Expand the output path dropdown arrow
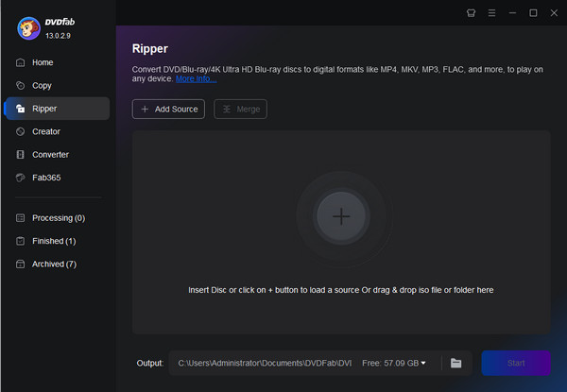This screenshot has width=567, height=392. click(423, 363)
